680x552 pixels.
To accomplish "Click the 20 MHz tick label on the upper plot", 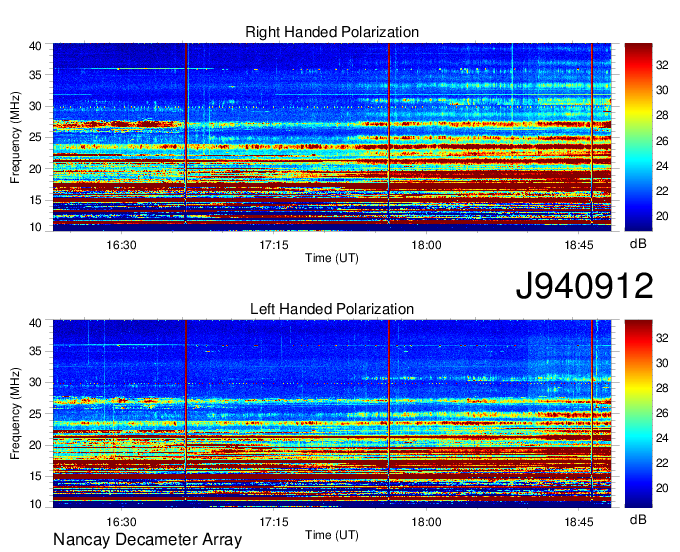I will point(36,169).
